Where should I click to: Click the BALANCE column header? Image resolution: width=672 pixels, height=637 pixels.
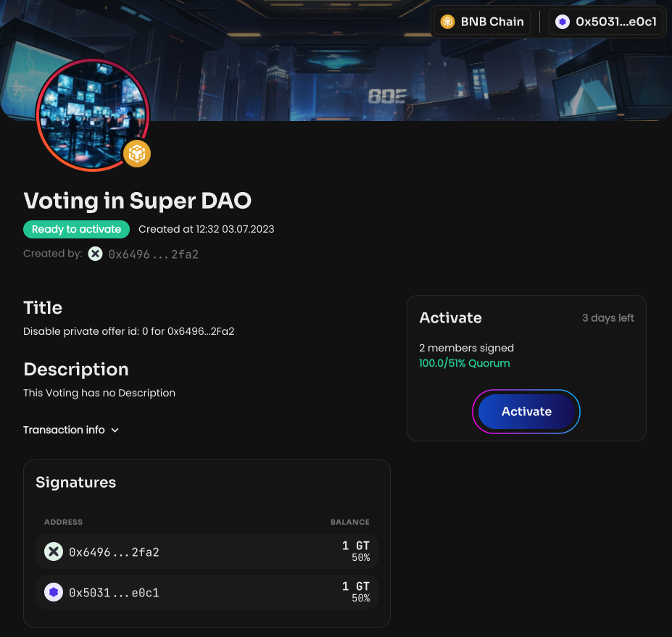coord(349,522)
